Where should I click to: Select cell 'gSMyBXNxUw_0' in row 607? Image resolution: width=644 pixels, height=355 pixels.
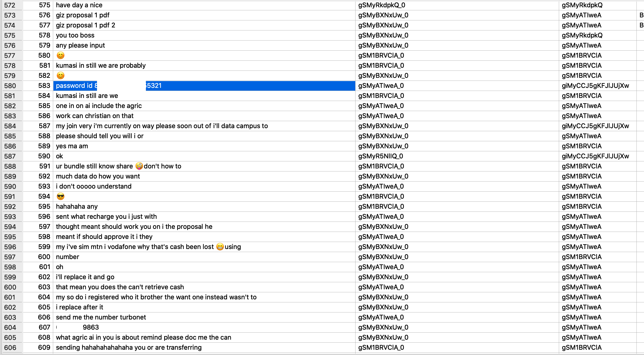click(x=457, y=327)
